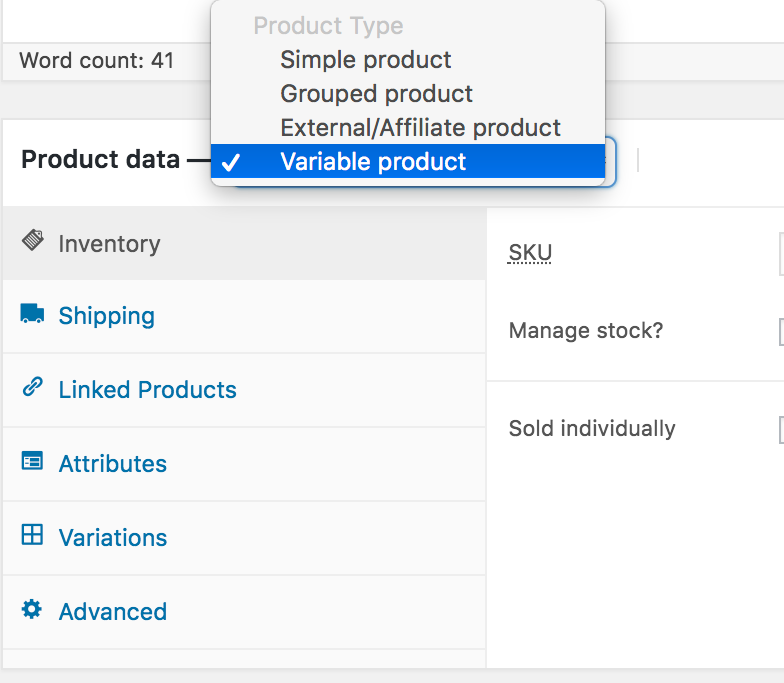Screen dimensions: 784x683
Task: Show the Advanced settings tab
Action: click(x=244, y=612)
